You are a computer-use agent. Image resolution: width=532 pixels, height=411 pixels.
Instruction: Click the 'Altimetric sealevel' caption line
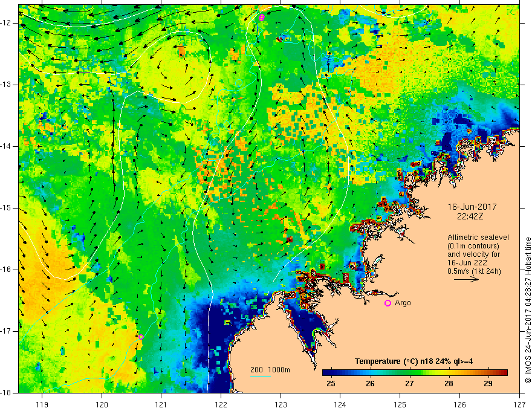coord(478,238)
